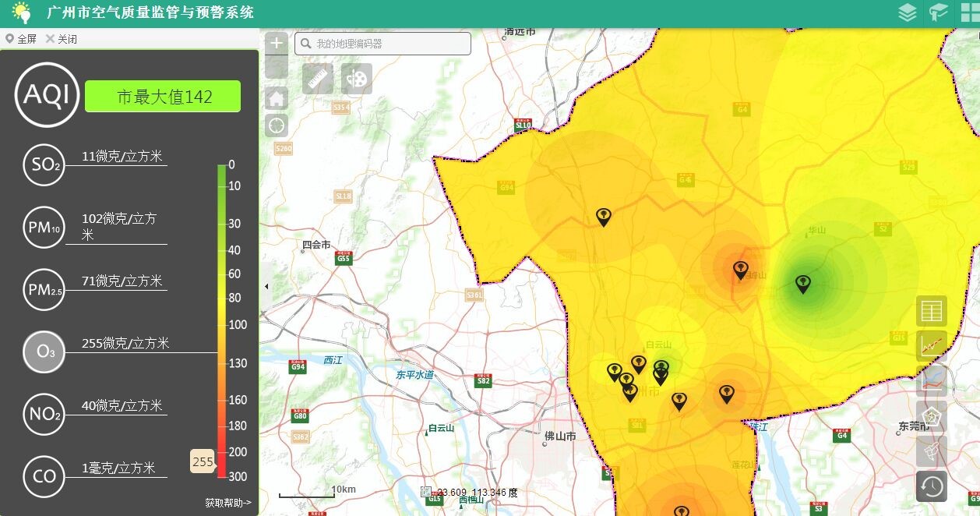Select the highlighted O₃ pollutant circle
The height and width of the screenshot is (516, 980).
44,352
